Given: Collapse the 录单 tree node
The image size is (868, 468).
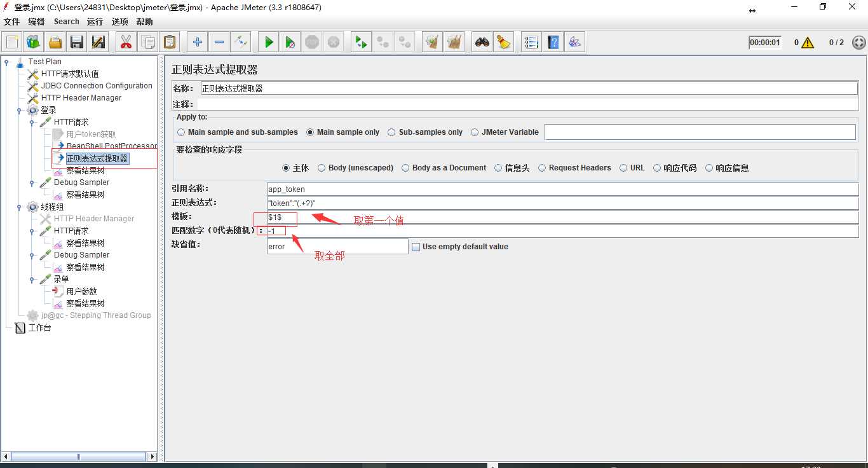Looking at the screenshot, I should pyautogui.click(x=32, y=279).
